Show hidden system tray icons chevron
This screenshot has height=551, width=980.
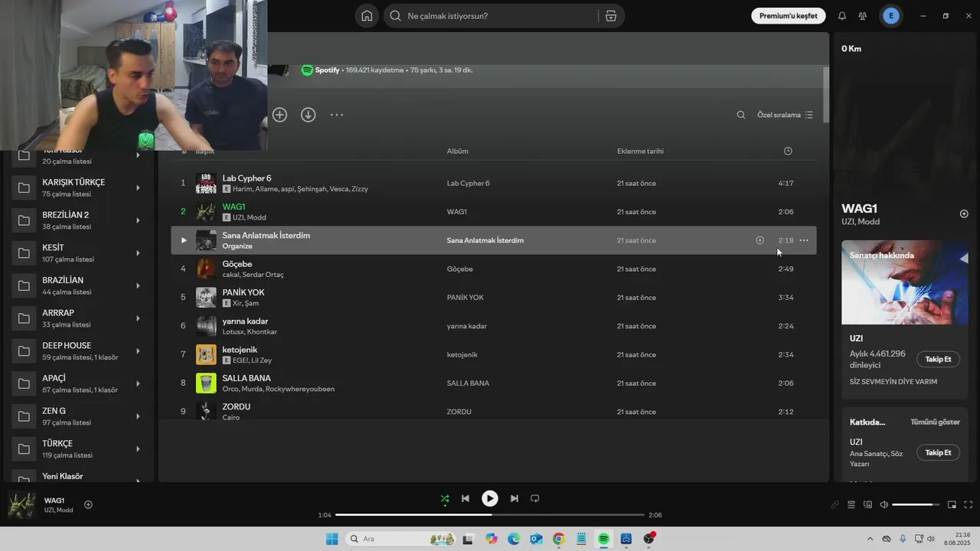(x=870, y=540)
